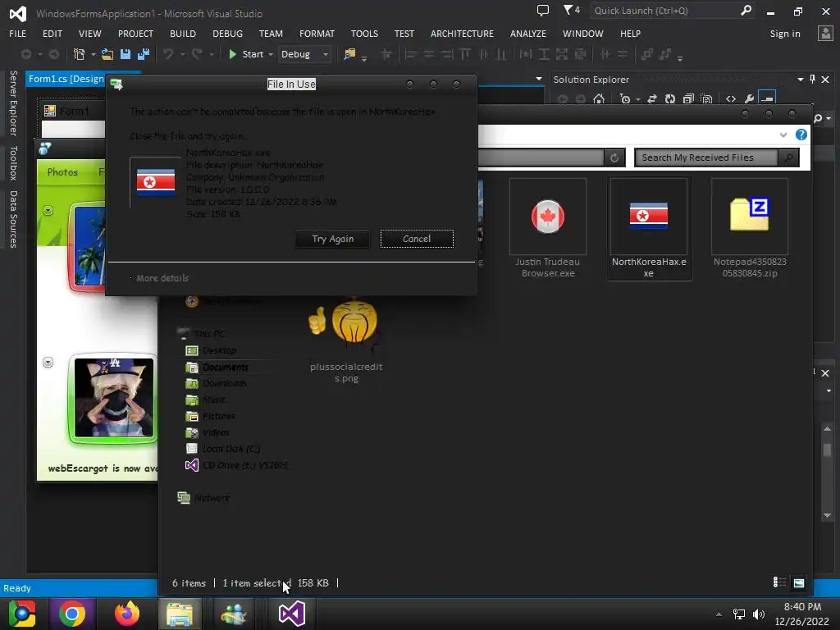Viewport: 840px width, 630px height.
Task: Open Server Explorer side tab
Action: (13, 103)
